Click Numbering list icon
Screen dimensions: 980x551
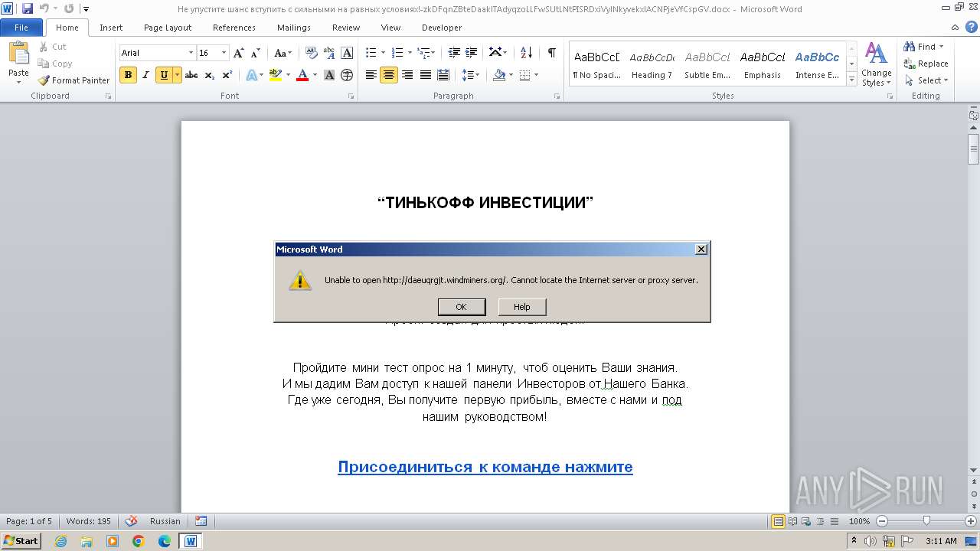pyautogui.click(x=397, y=53)
